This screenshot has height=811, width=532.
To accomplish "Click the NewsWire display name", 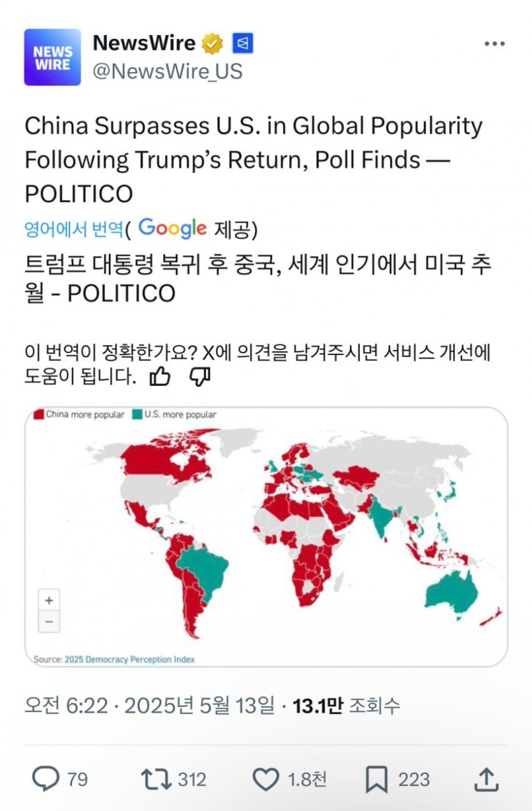I will point(144,43).
